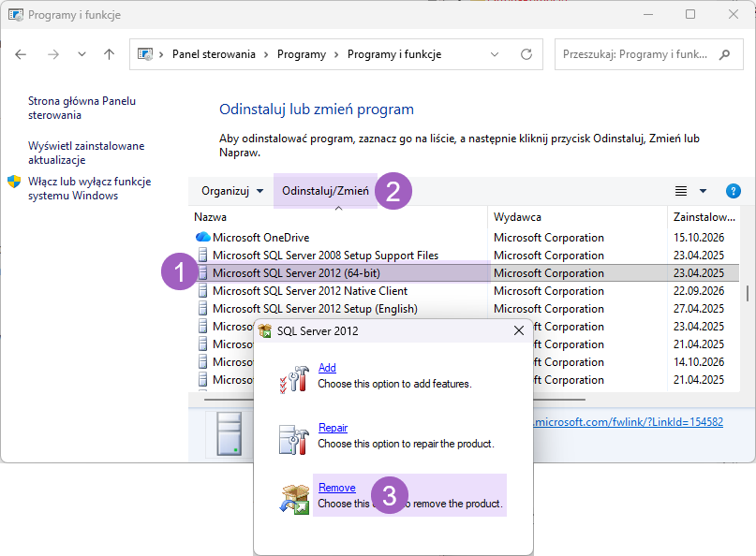The height and width of the screenshot is (556, 756).
Task: Select Microsoft OneDrive row
Action: tap(466, 238)
